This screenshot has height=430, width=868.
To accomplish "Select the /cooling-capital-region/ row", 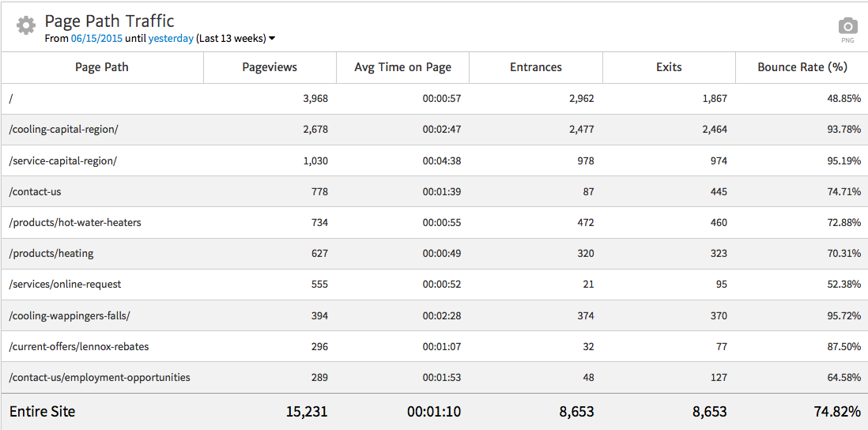I will [x=64, y=130].
